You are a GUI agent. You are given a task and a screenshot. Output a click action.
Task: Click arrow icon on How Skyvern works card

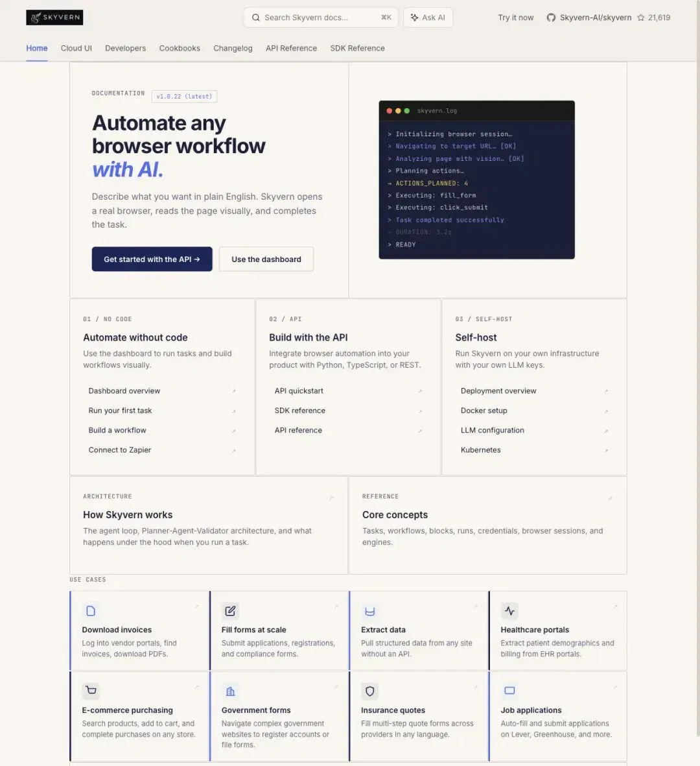tap(331, 497)
